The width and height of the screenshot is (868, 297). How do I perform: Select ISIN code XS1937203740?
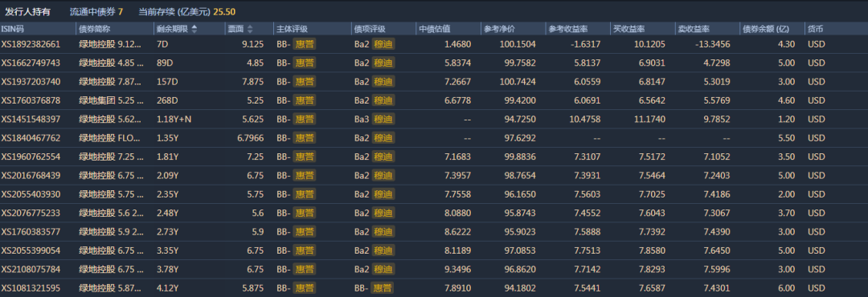(31, 82)
